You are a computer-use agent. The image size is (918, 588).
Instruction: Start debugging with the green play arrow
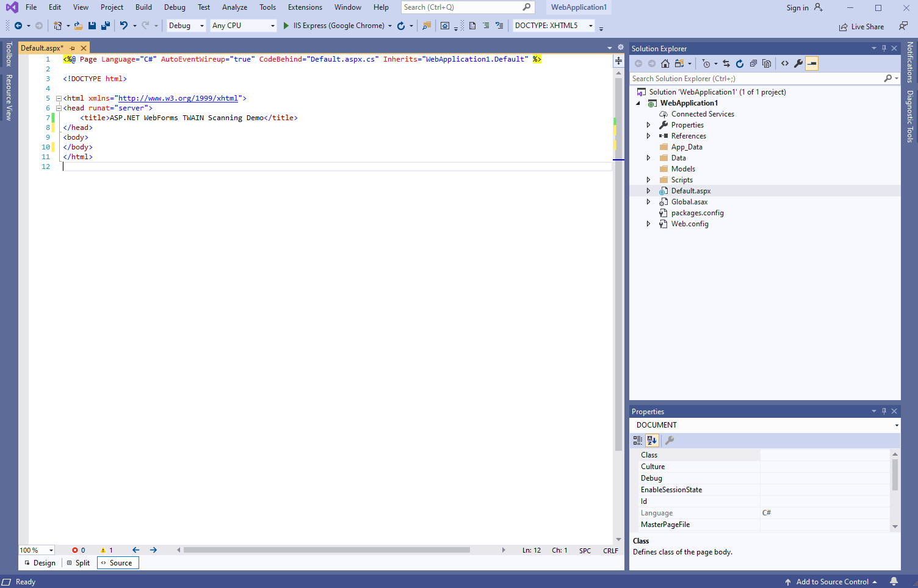click(286, 26)
